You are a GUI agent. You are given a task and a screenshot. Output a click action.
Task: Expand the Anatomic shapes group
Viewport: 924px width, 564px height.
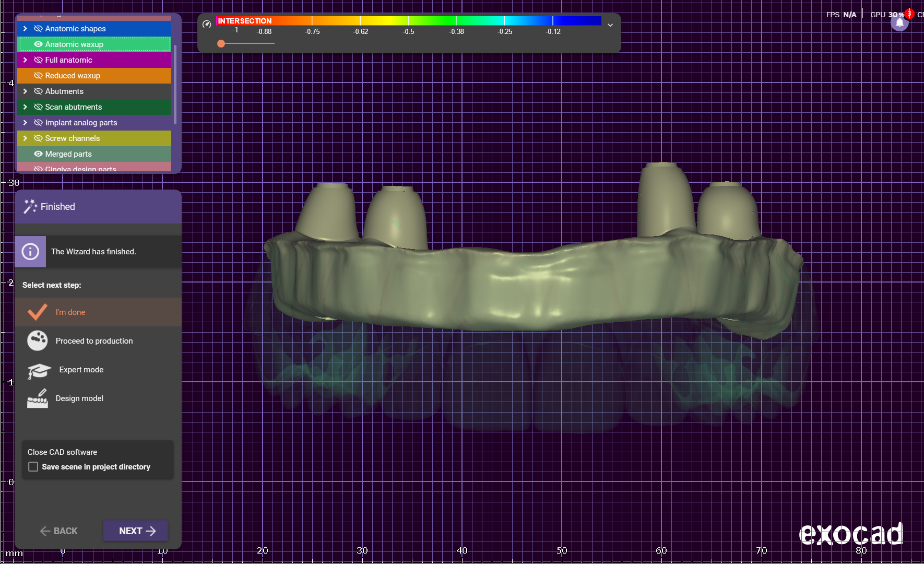[25, 29]
